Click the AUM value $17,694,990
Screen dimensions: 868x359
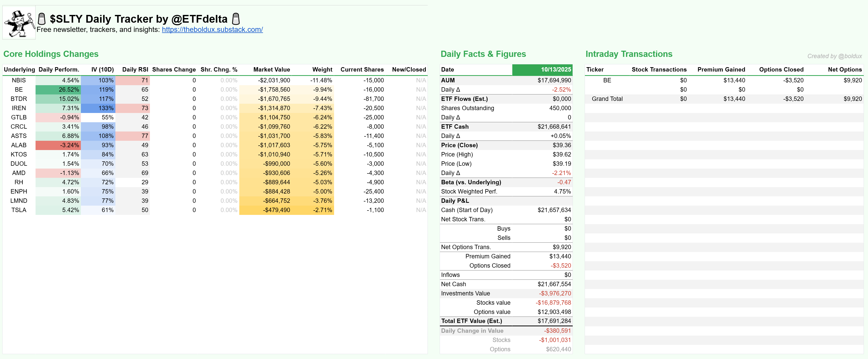coord(554,81)
